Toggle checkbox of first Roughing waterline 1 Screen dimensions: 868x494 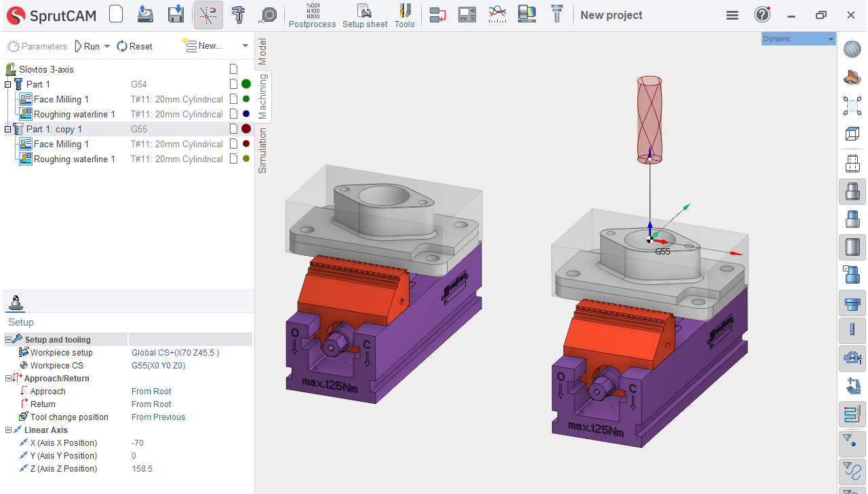(x=233, y=114)
